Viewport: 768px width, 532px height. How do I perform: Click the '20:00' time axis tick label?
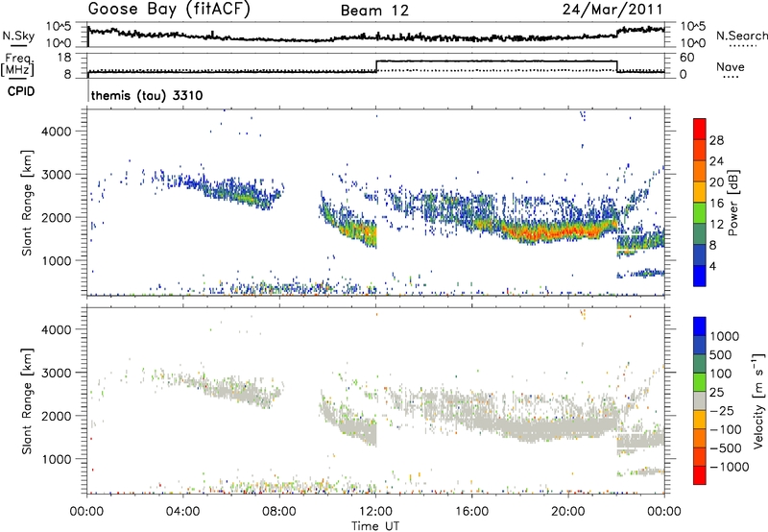point(568,512)
